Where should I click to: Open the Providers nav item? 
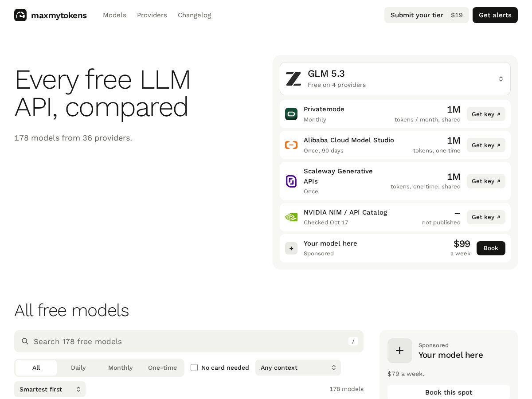click(152, 15)
